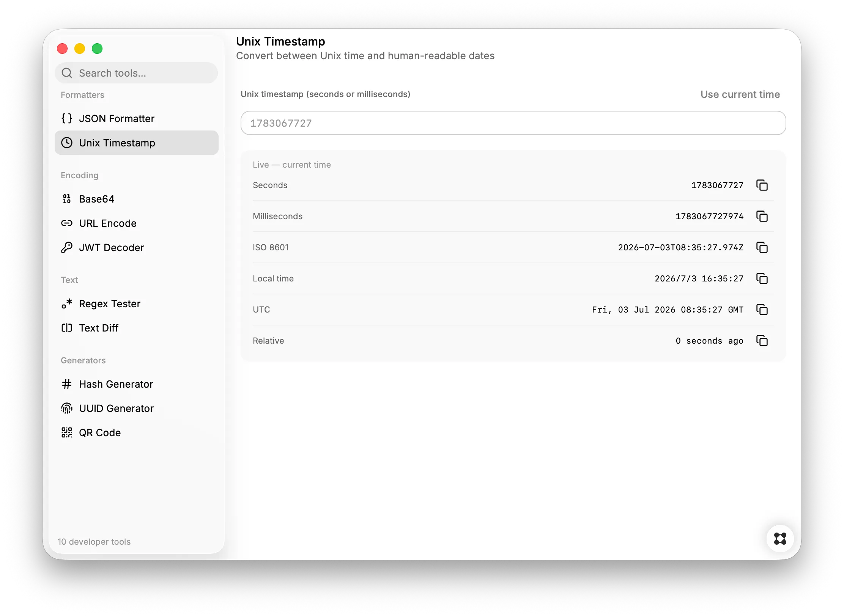Click the Encoding section header

pos(79,175)
